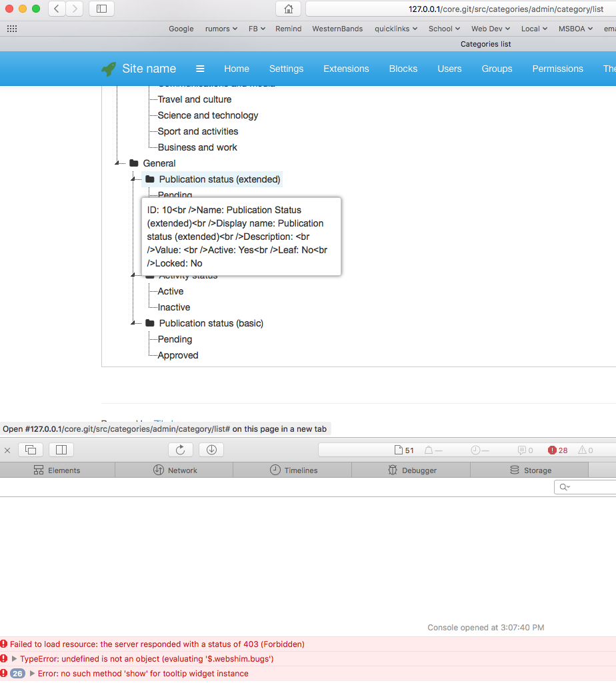Click the Safari home icon
The image size is (616, 685).
coord(289,9)
